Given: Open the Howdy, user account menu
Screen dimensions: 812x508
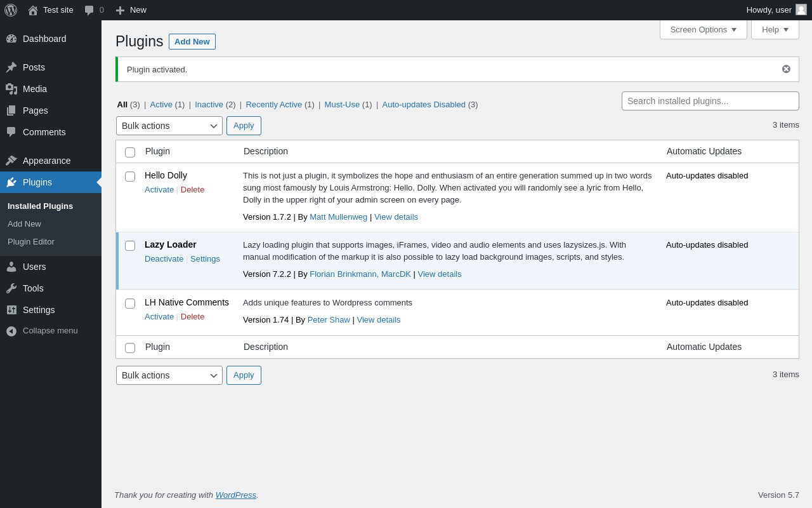Looking at the screenshot, I should tap(776, 10).
